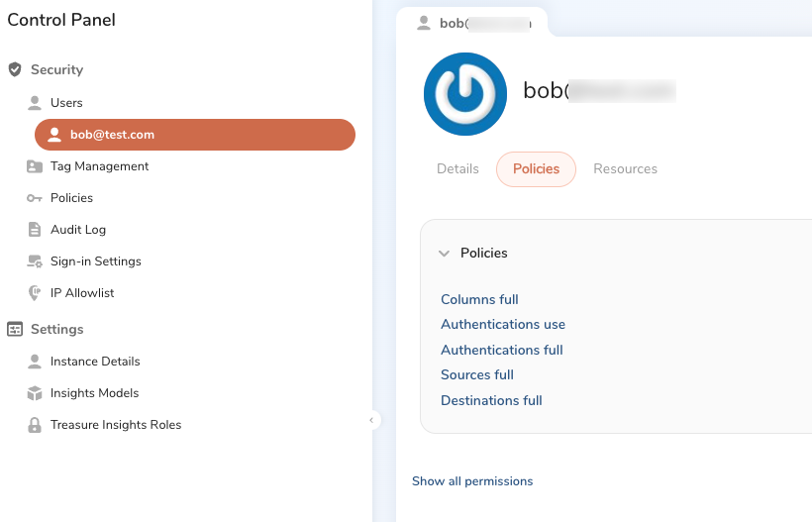Click the Tag Management icon

(x=35, y=166)
